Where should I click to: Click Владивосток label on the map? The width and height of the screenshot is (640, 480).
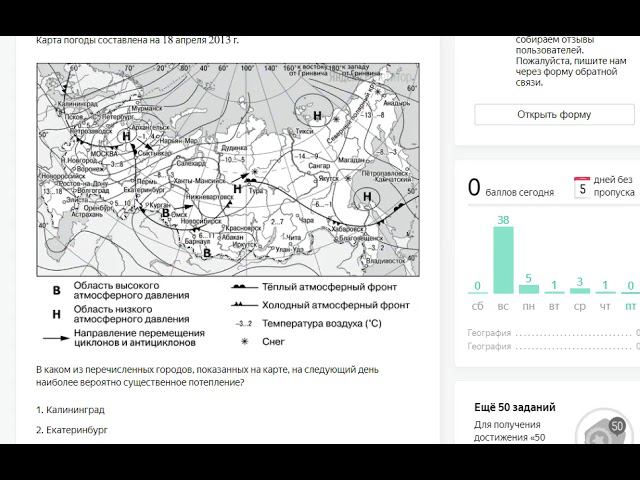pos(386,260)
